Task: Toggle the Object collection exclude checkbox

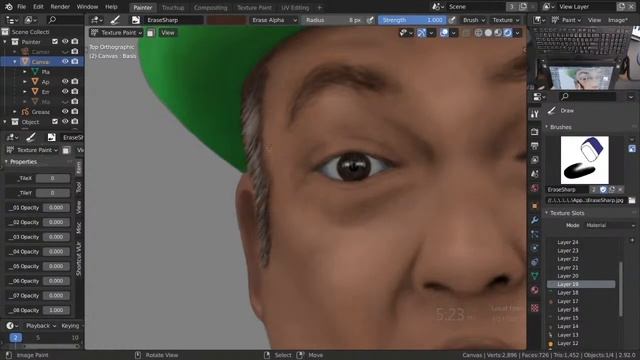Action: coord(55,122)
